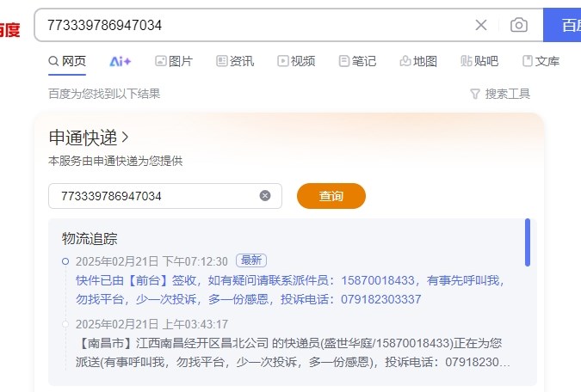Select the 网页 tab

(67, 61)
